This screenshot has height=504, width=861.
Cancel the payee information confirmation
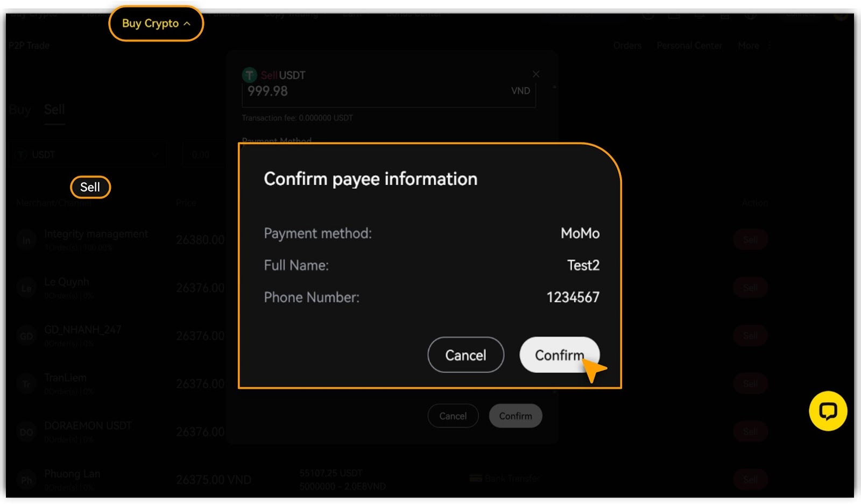pyautogui.click(x=465, y=355)
